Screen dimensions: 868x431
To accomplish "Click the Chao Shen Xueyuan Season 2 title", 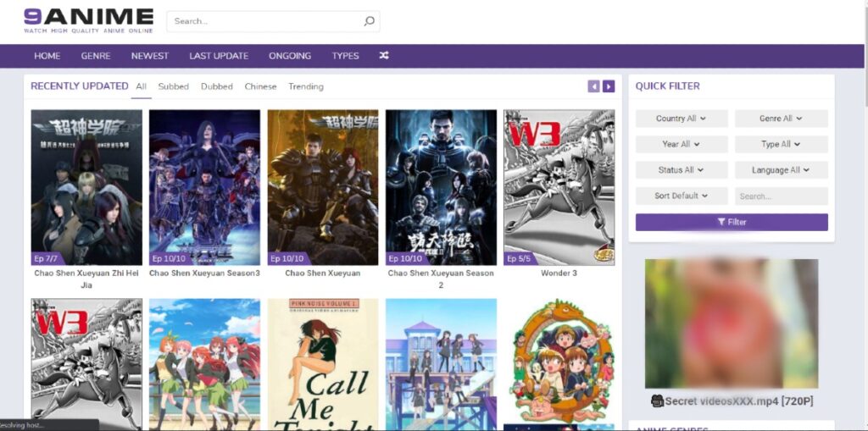I will tap(441, 279).
